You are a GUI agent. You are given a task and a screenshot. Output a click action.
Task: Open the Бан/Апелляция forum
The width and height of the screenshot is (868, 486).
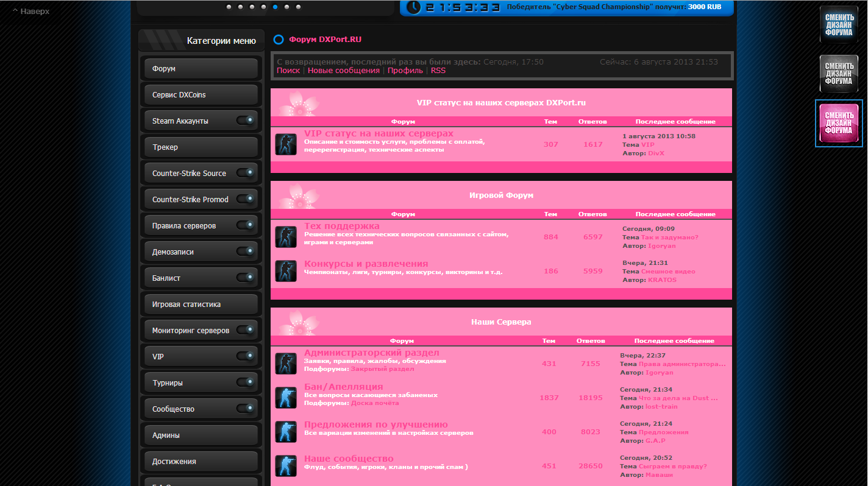tap(344, 387)
